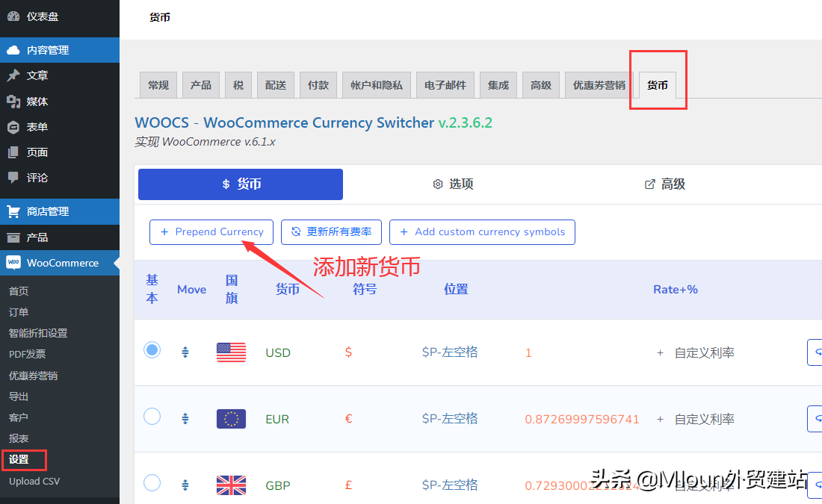Select EUR as base currency radio

[152, 417]
